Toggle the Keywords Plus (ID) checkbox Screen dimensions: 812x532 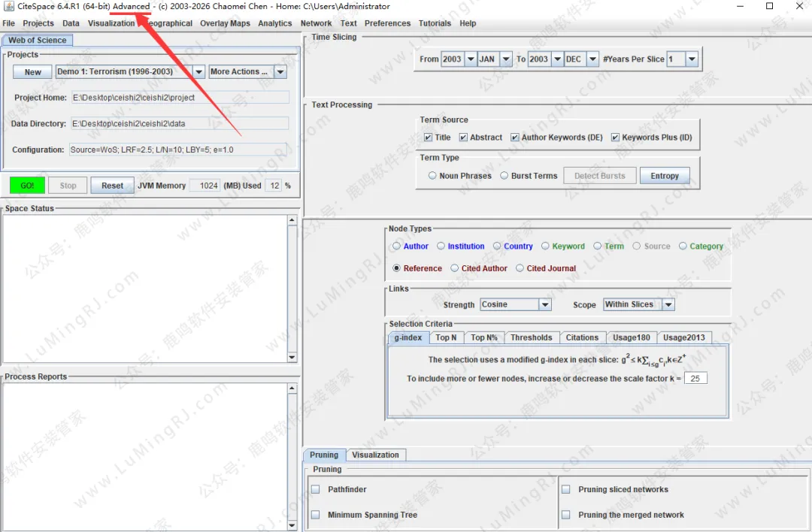(x=615, y=138)
